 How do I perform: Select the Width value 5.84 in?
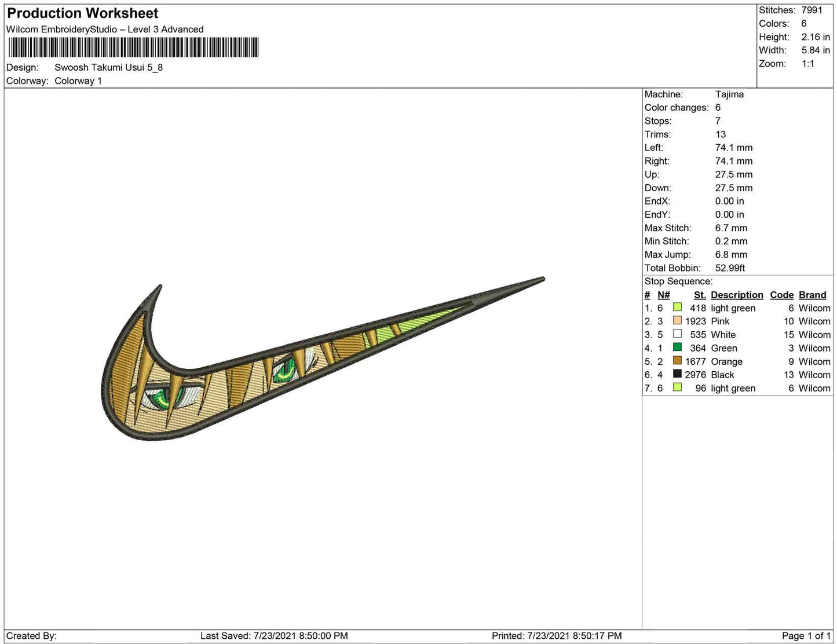816,50
